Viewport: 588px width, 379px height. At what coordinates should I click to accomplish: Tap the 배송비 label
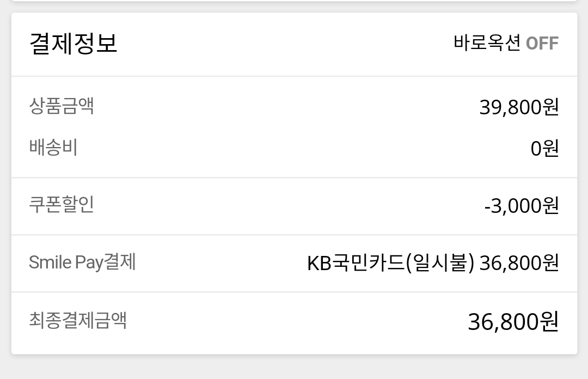click(53, 147)
